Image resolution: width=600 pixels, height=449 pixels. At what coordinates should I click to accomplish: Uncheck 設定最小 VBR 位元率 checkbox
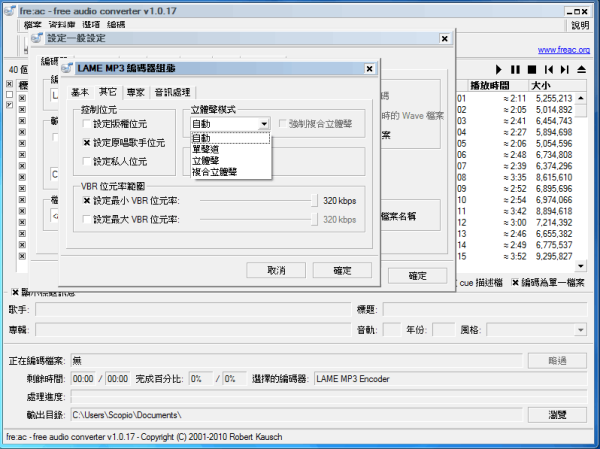87,201
